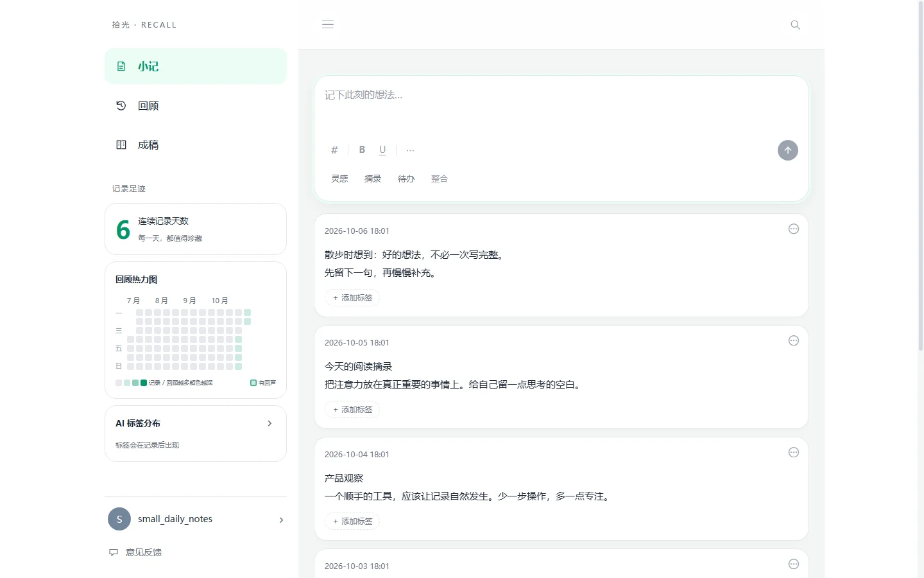The width and height of the screenshot is (924, 578).
Task: Click the 连续记录天数 streak card
Action: (196, 229)
